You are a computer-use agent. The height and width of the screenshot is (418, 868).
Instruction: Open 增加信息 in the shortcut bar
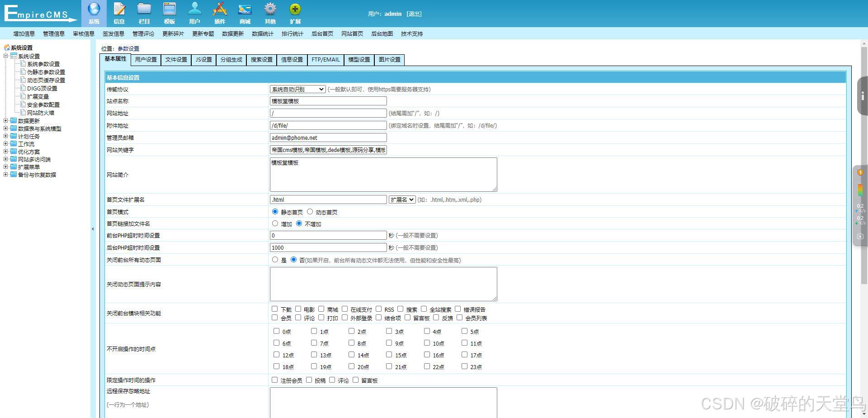[x=24, y=34]
